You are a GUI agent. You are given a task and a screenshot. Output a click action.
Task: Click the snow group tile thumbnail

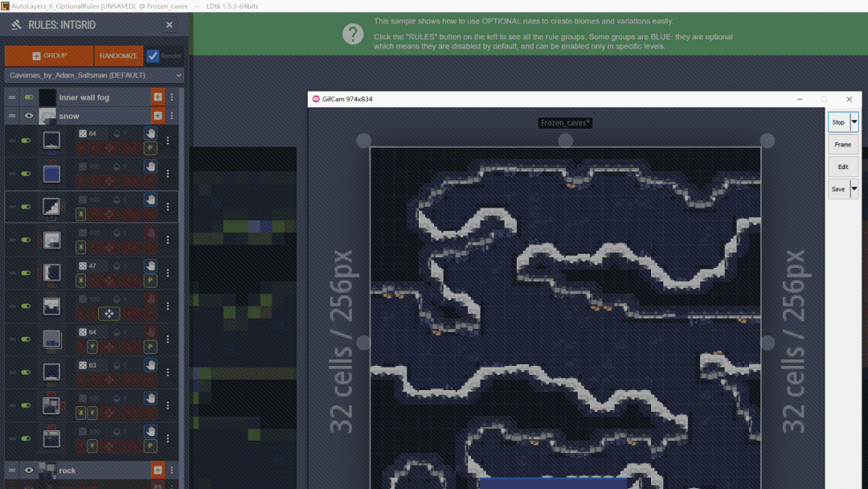coord(47,116)
